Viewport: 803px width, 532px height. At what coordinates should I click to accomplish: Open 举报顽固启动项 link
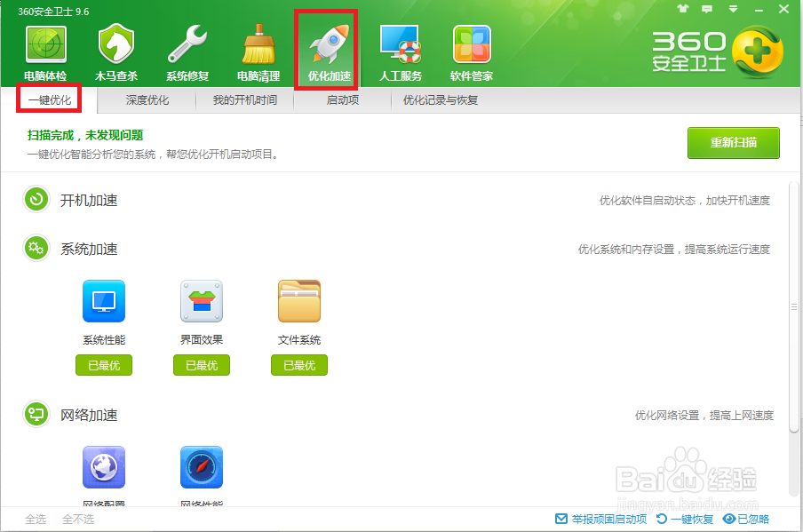pyautogui.click(x=609, y=520)
